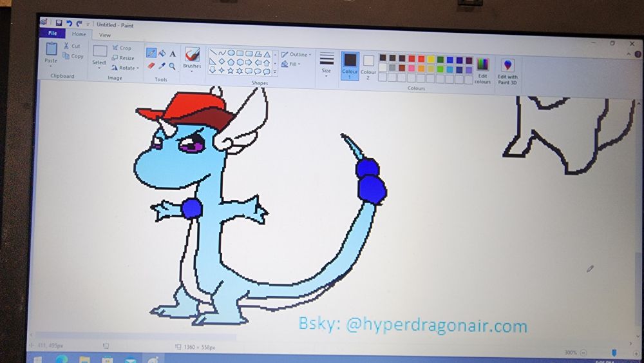Choose the Hexagon shape
This screenshot has width=644, height=363.
[x=240, y=62]
